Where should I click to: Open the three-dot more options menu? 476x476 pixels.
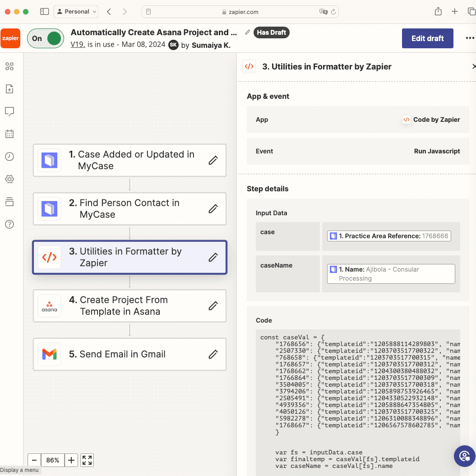470,38
